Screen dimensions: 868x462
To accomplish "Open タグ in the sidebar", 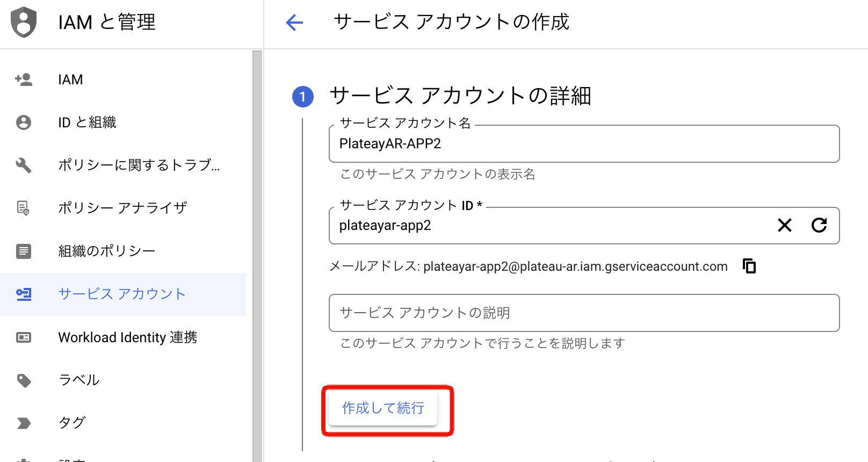I will (x=72, y=423).
